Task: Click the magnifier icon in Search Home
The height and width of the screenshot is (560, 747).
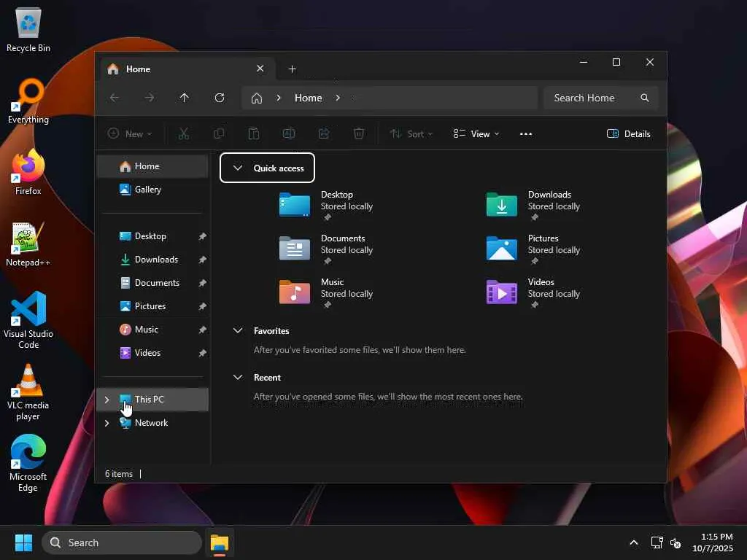Action: (x=645, y=98)
